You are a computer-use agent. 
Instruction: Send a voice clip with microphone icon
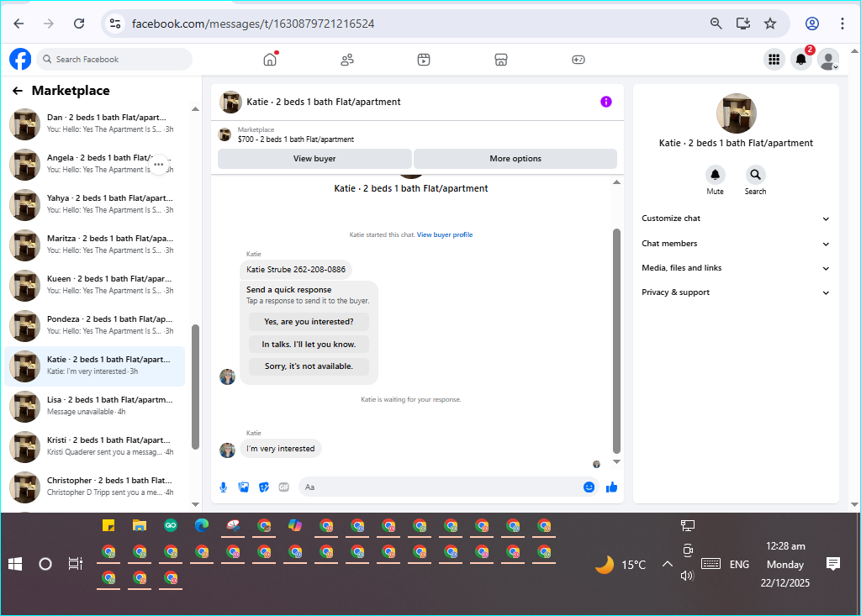(x=224, y=487)
